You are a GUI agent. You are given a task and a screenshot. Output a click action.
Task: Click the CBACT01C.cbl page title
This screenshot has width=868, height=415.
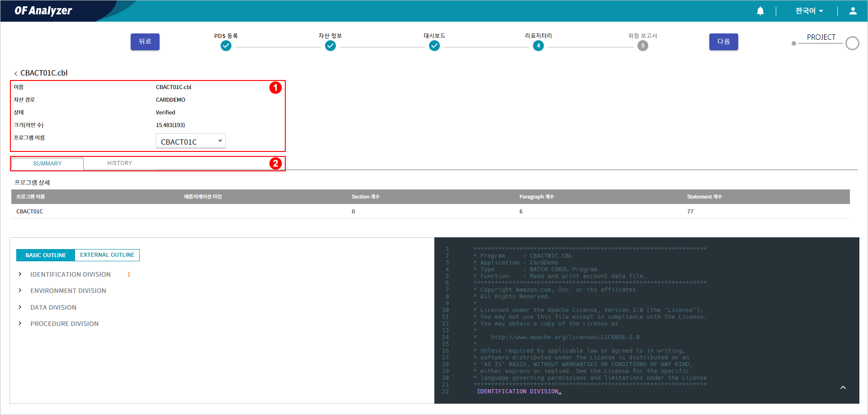[44, 73]
